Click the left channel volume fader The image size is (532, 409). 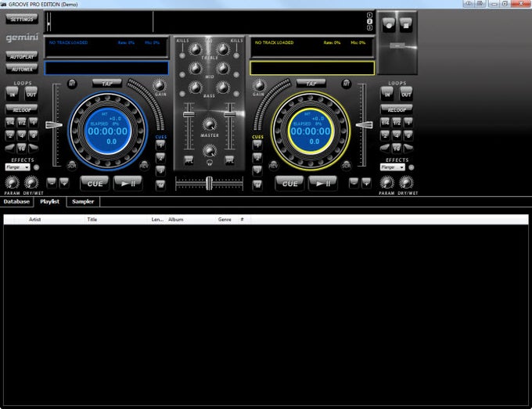189,114
